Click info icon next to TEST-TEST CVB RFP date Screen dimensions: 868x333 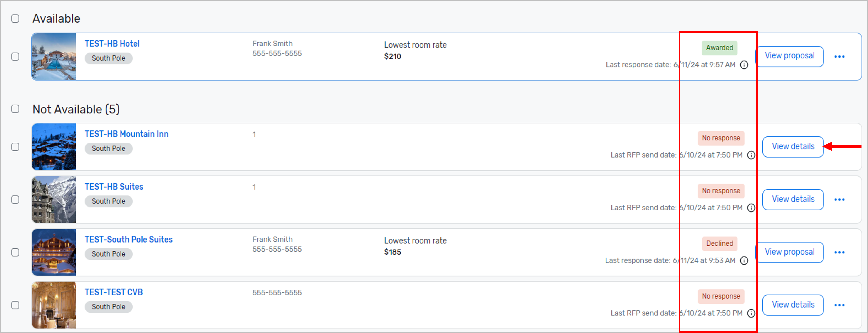751,313
